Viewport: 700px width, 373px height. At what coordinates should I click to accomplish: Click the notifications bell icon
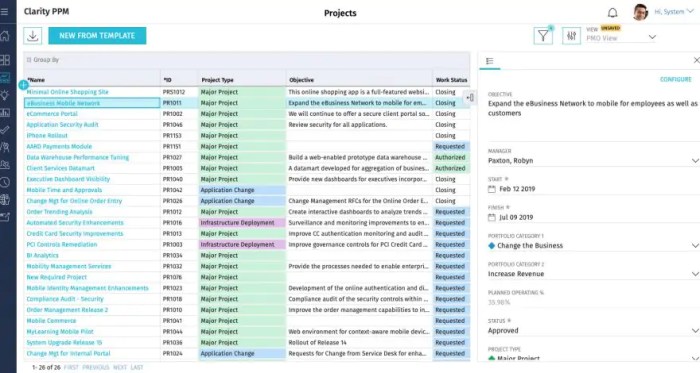click(x=613, y=12)
